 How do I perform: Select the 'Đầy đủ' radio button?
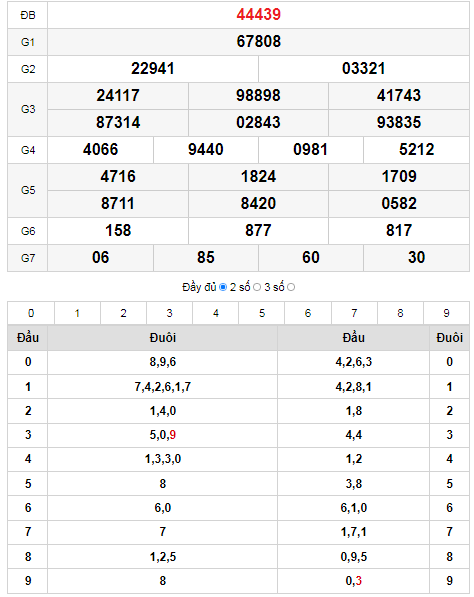click(223, 287)
